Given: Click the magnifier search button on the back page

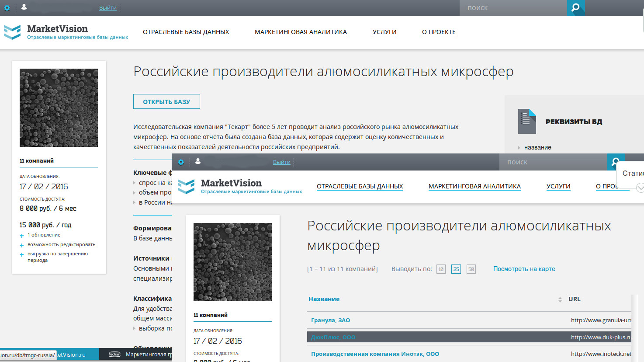Looking at the screenshot, I should coord(576,8).
